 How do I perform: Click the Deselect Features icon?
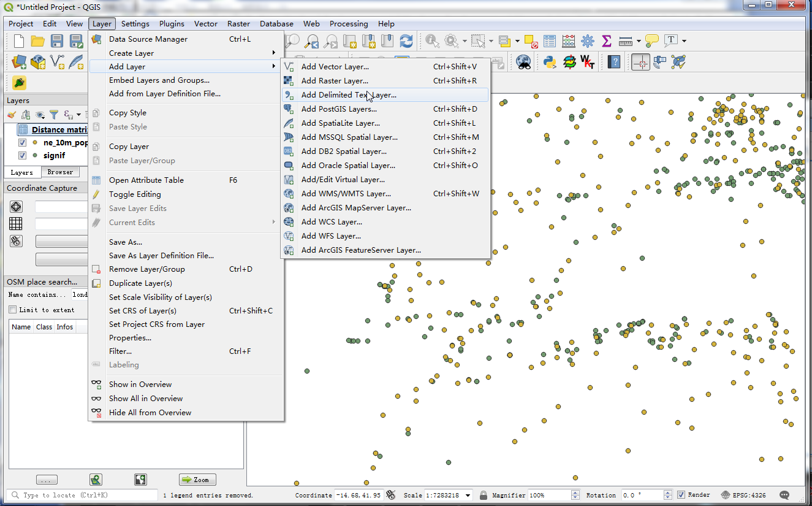[x=531, y=41]
